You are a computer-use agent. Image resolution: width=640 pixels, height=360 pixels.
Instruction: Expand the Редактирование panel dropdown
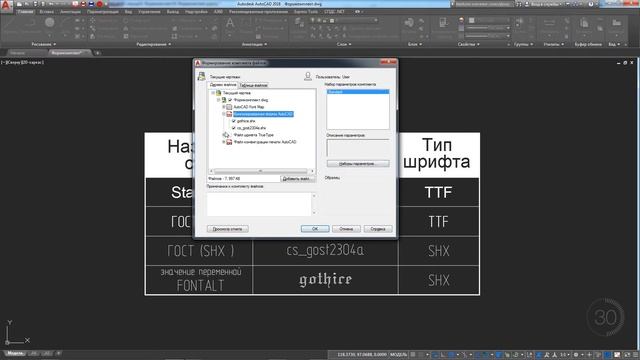pyautogui.click(x=153, y=44)
